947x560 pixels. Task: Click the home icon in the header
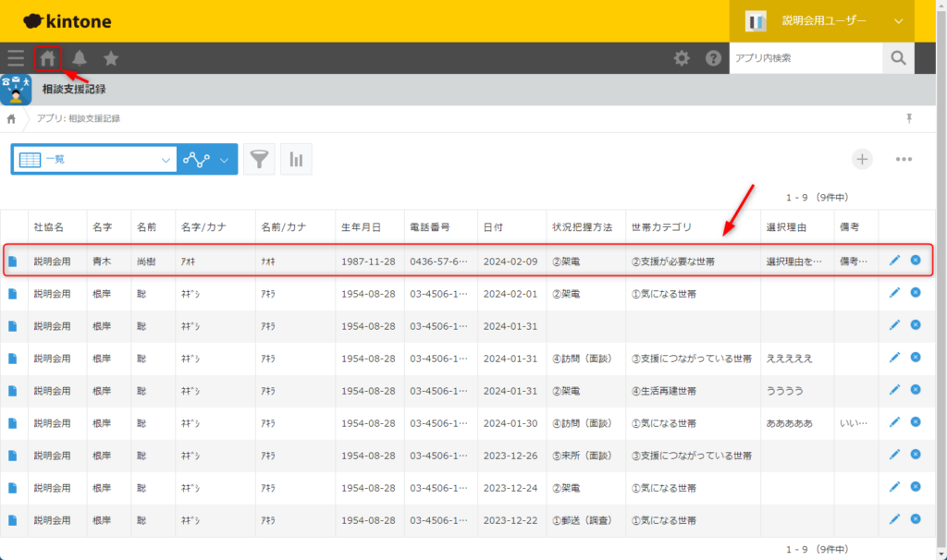pyautogui.click(x=48, y=58)
